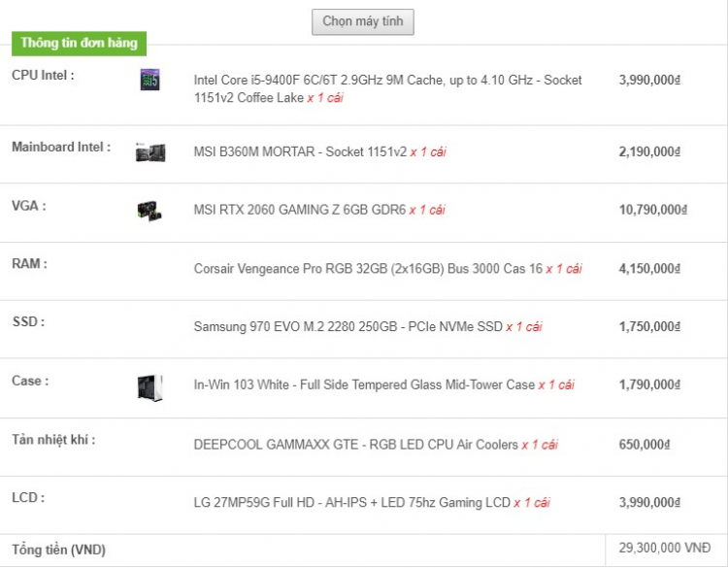This screenshot has height=568, width=728.
Task: Click the 1,750,000đ SSD price
Action: coord(649,327)
